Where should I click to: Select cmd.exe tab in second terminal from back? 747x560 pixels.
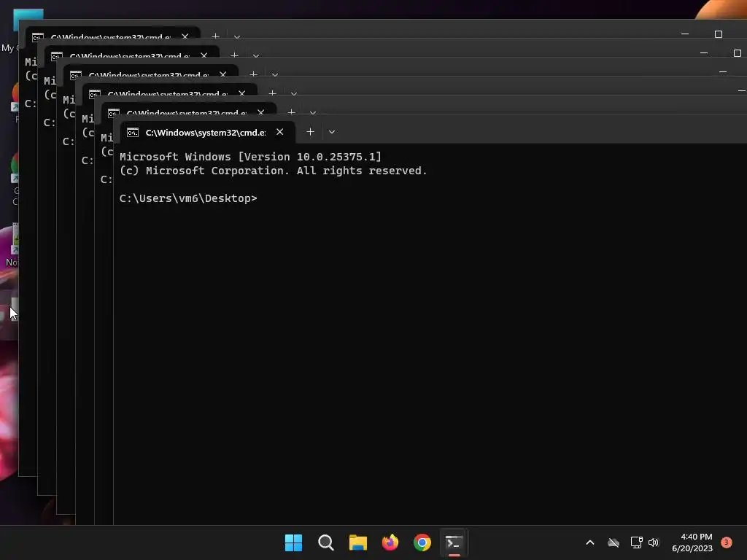click(x=131, y=53)
